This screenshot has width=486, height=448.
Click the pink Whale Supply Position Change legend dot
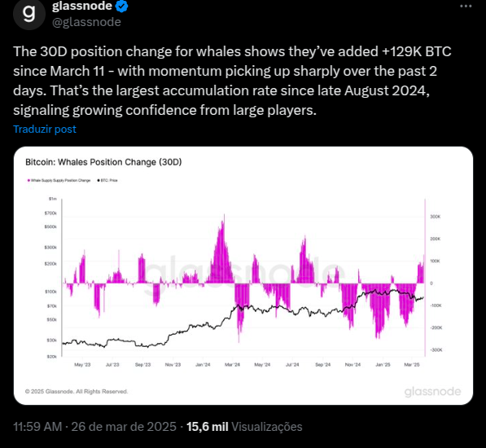(x=28, y=181)
